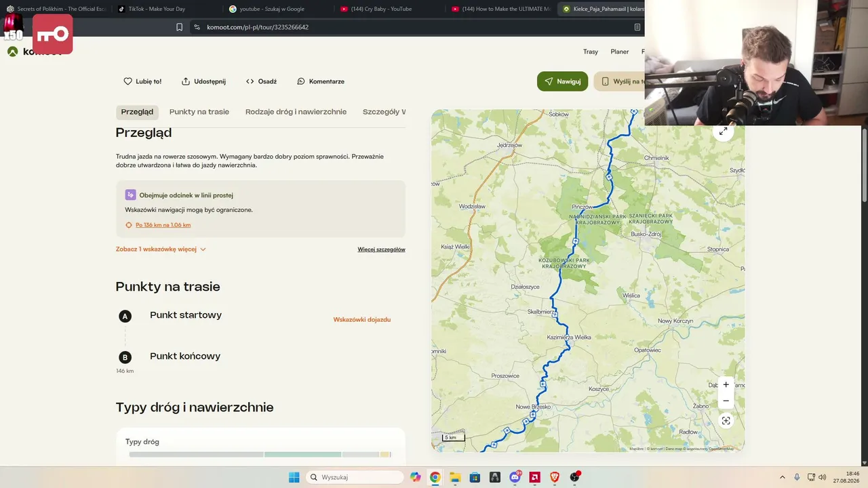This screenshot has height=488, width=868.
Task: Open the Trasy menu item
Action: [x=591, y=52]
